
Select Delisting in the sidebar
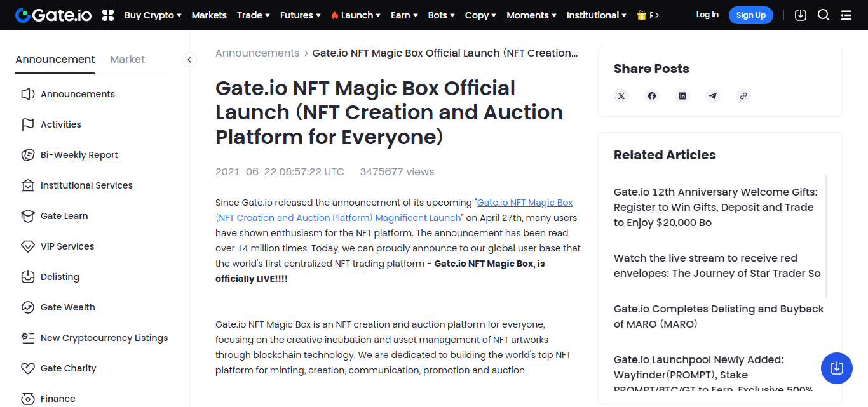(60, 277)
